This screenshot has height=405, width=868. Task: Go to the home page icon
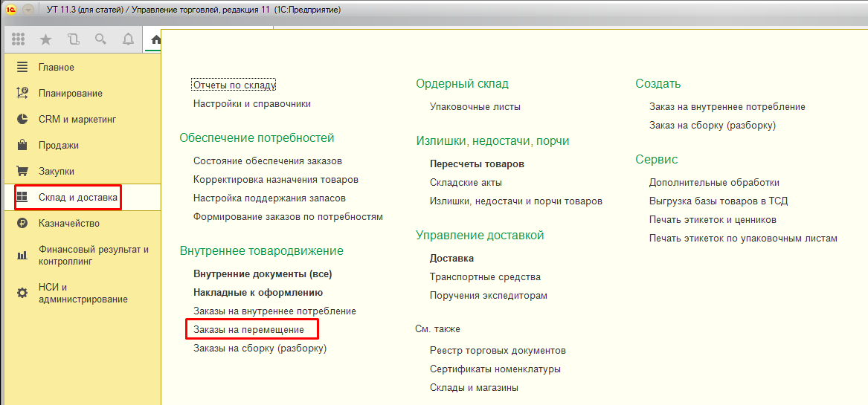155,39
